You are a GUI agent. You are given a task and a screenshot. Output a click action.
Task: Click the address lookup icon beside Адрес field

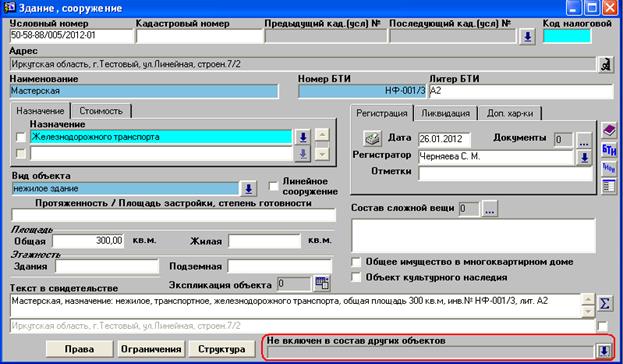(606, 64)
